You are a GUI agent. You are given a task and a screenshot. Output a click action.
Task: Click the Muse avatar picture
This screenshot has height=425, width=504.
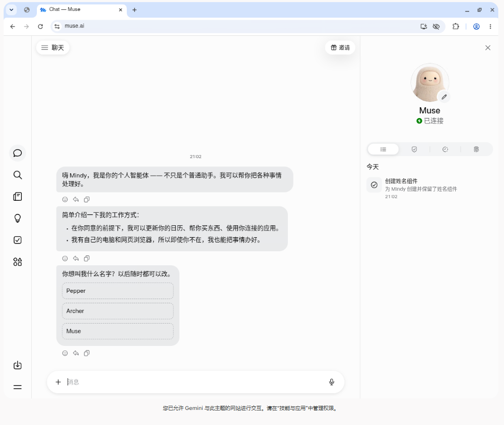point(430,82)
